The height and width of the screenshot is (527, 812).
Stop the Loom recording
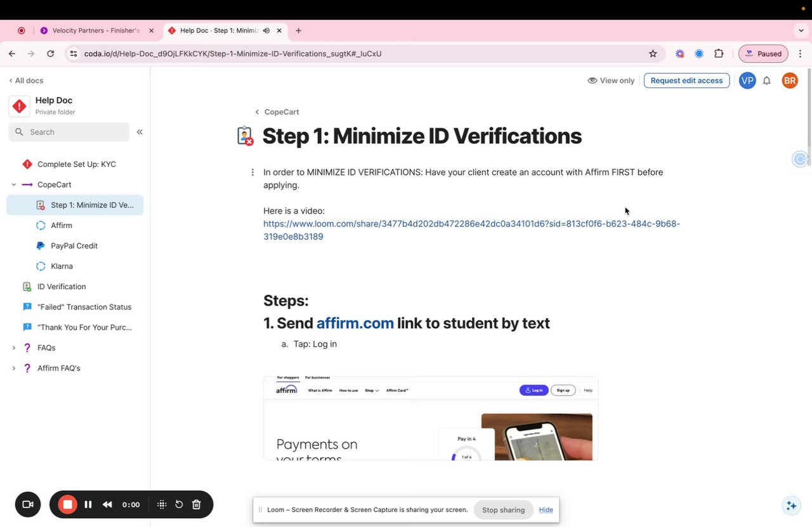[67, 505]
